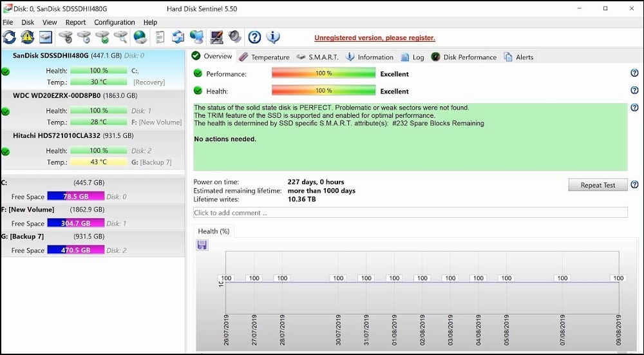Click the Power on time 227 days value
This screenshot has width=644, height=355.
coord(316,182)
